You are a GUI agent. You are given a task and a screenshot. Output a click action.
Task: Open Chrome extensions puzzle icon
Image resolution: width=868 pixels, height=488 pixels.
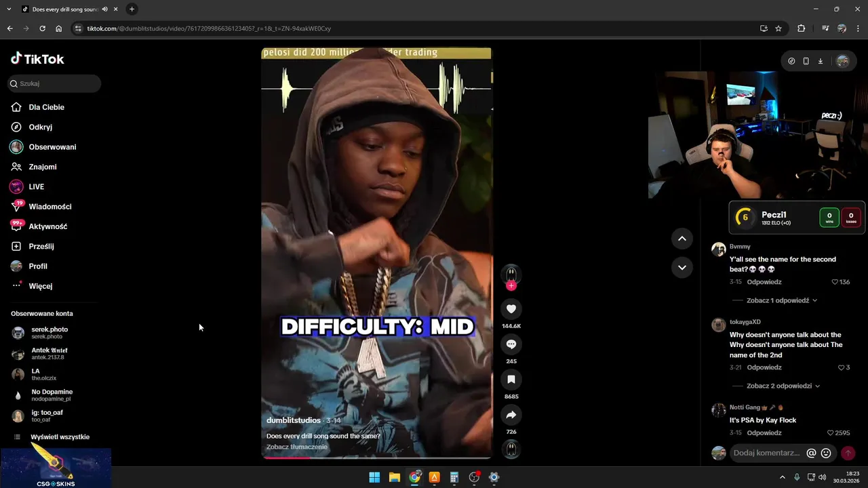tap(801, 28)
